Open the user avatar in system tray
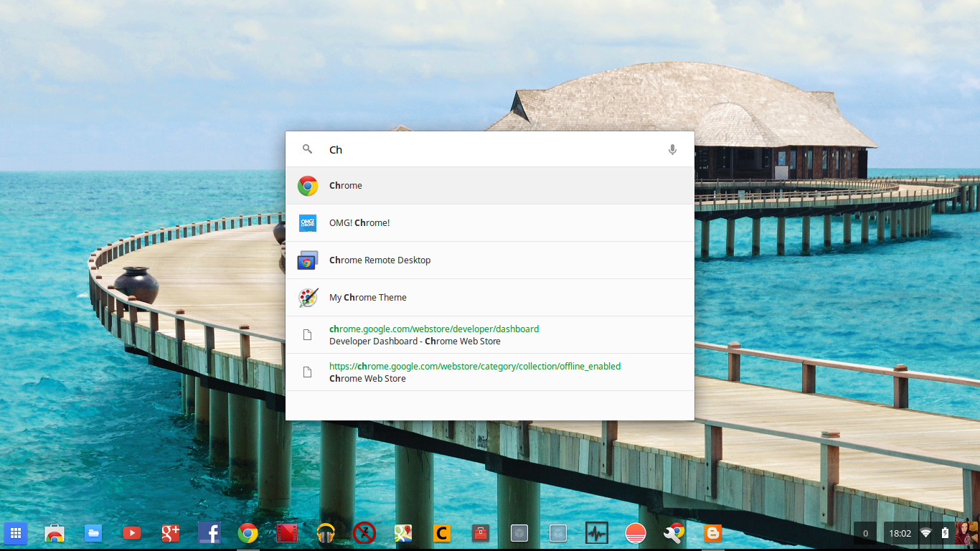Viewport: 980px width, 551px height. coord(965,533)
